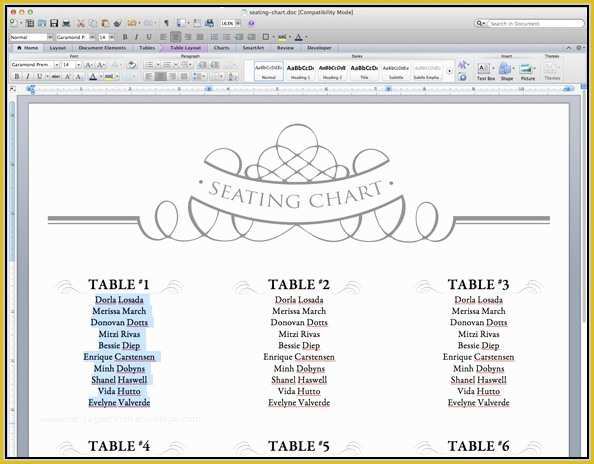Click the ribbon font color swatch button
This screenshot has width=594, height=464.
coord(93,77)
